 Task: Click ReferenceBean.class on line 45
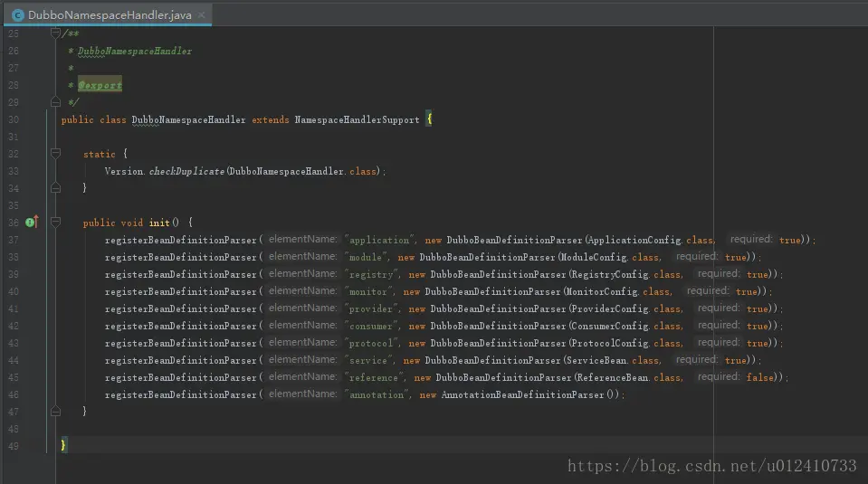tap(628, 377)
